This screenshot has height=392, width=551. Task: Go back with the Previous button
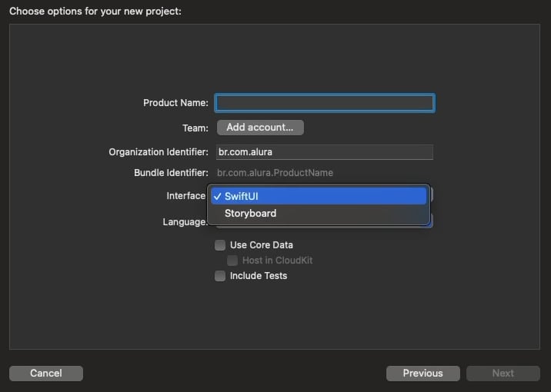click(x=422, y=373)
